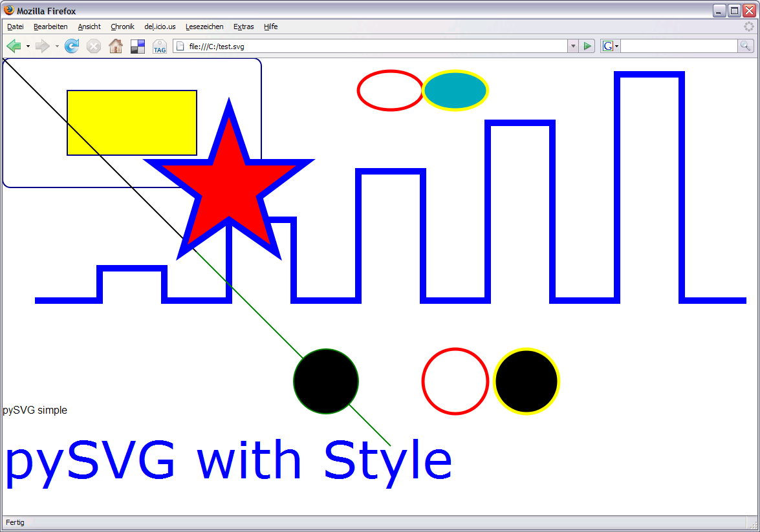Click the 'Fertig' status bar text

click(x=15, y=522)
